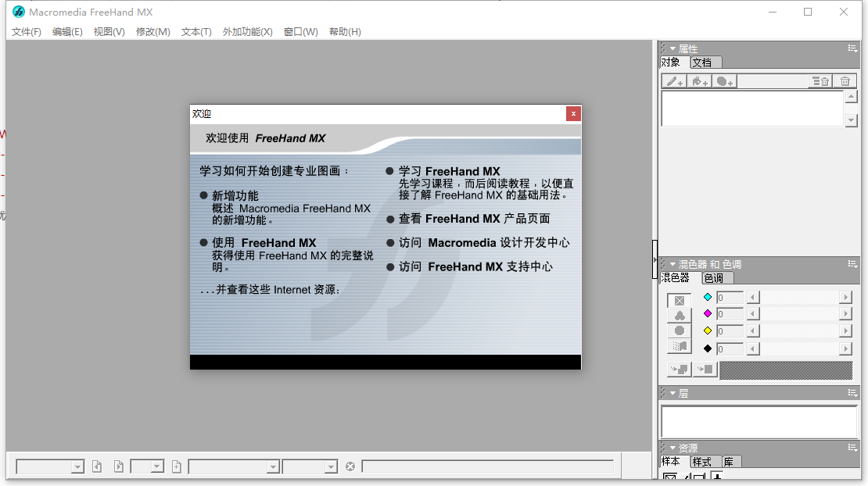
Task: Select the system color picker mode button
Action: pos(680,346)
